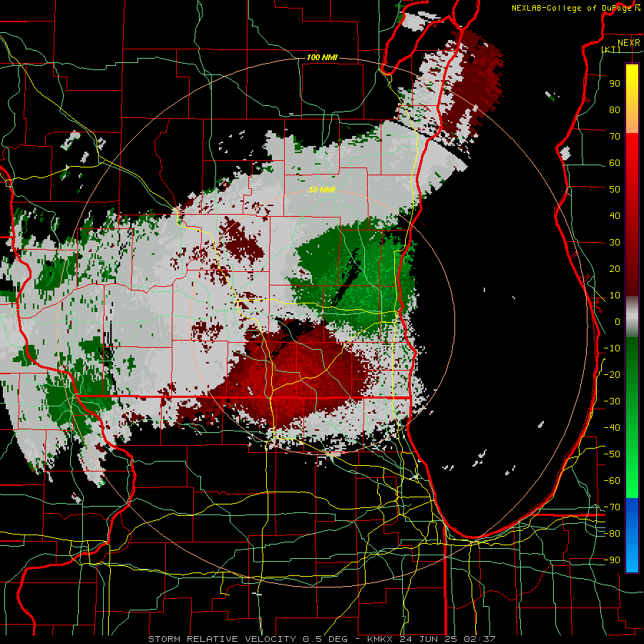This screenshot has width=644, height=644.
Task: Click the 90 value on velocity scale
Action: [x=615, y=84]
